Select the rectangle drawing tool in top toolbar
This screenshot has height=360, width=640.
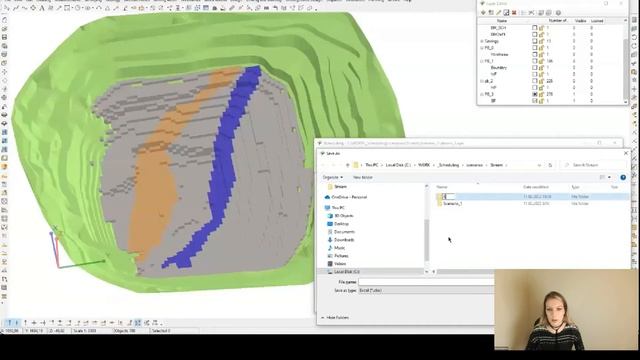pyautogui.click(x=67, y=8)
